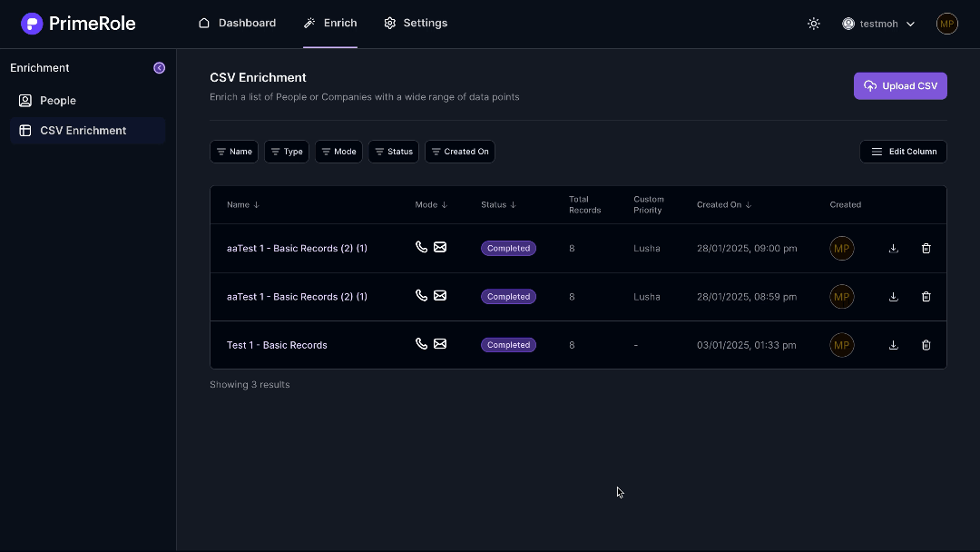The width and height of the screenshot is (980, 552).
Task: Delete Test 1 - Basic Records entry
Action: (x=926, y=345)
